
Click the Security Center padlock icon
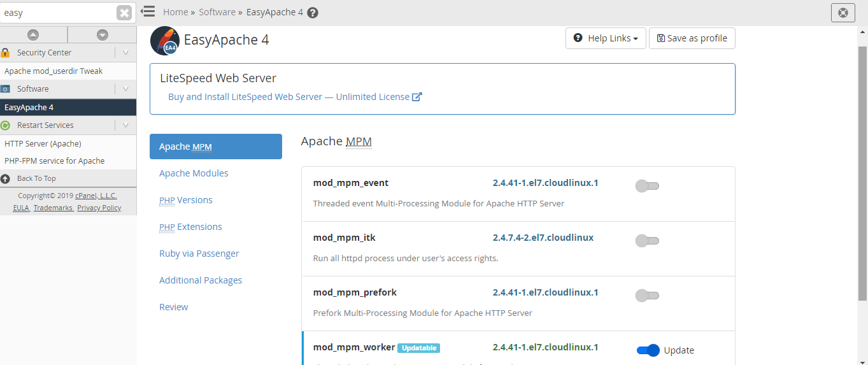6,53
